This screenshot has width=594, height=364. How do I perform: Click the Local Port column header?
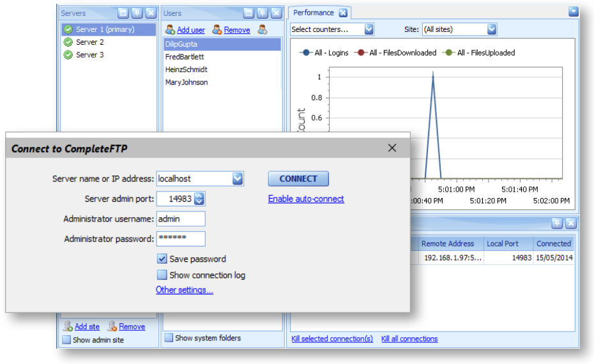[x=508, y=243]
